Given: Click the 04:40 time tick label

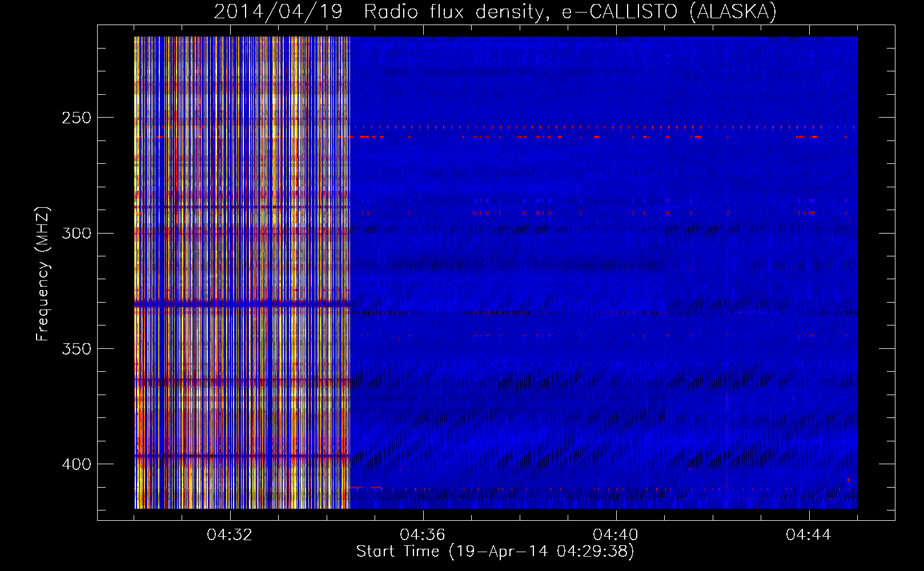Looking at the screenshot, I should [616, 534].
